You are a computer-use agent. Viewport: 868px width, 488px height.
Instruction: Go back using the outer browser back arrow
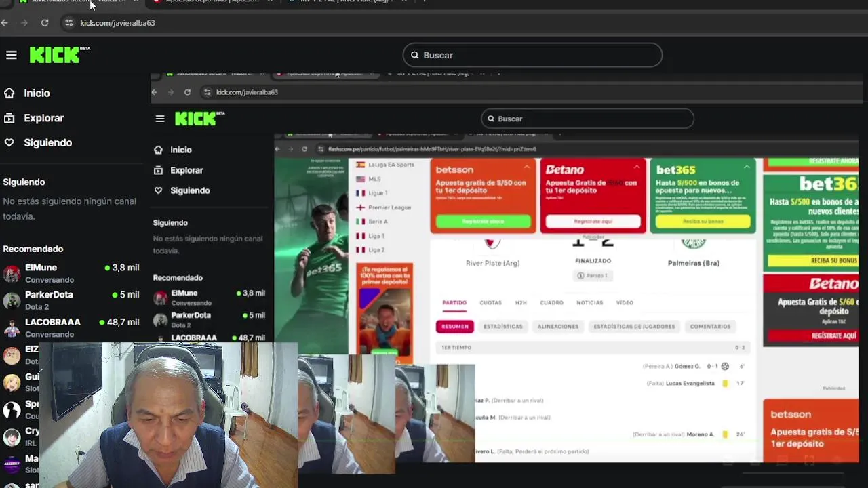point(5,23)
